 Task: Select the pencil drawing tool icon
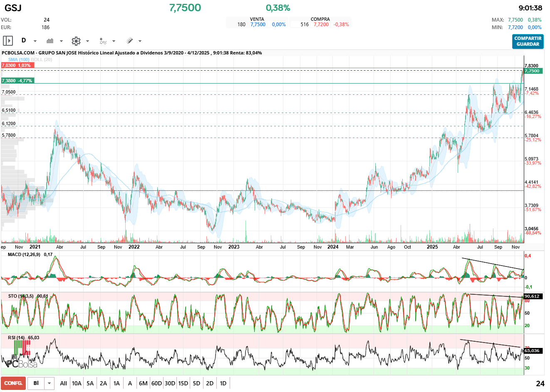coord(129,41)
